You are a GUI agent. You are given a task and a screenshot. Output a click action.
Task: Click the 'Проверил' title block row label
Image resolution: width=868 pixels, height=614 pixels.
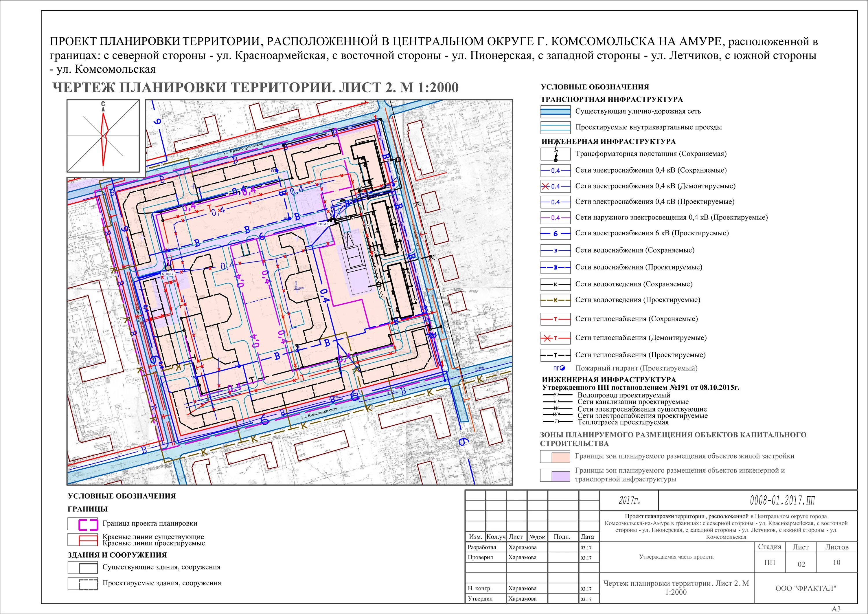[x=480, y=557]
